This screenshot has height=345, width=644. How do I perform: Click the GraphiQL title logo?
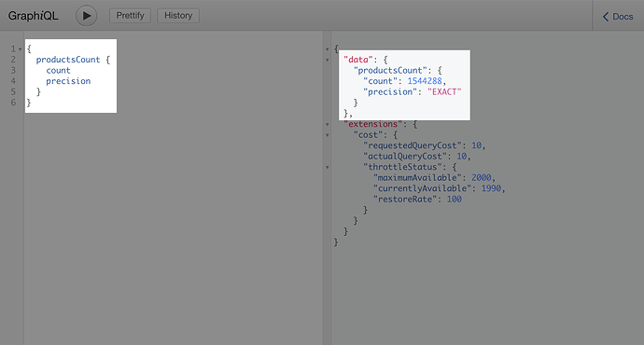(x=33, y=16)
